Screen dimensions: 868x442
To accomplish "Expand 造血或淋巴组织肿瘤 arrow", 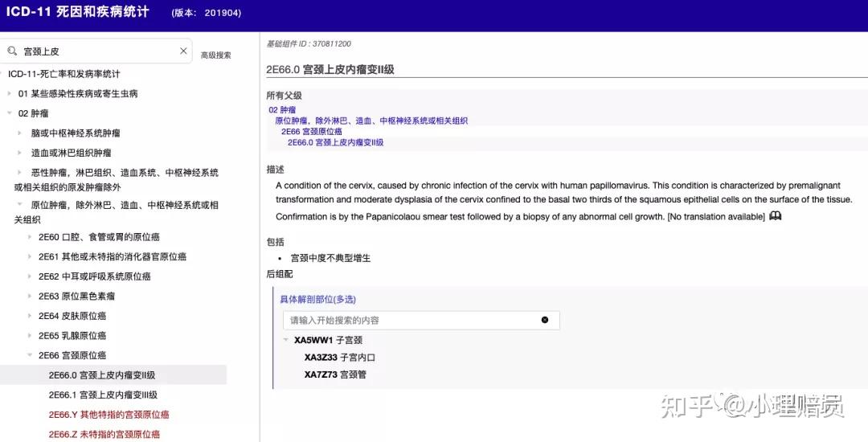I will [19, 153].
